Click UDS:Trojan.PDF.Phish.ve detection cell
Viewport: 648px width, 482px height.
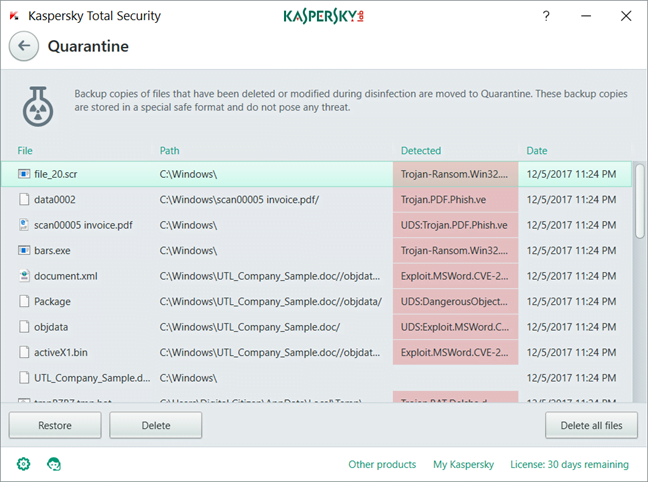tap(455, 225)
